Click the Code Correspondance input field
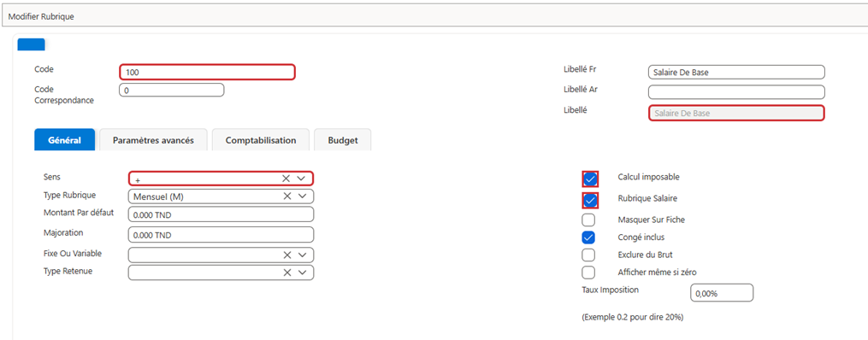 (x=172, y=90)
